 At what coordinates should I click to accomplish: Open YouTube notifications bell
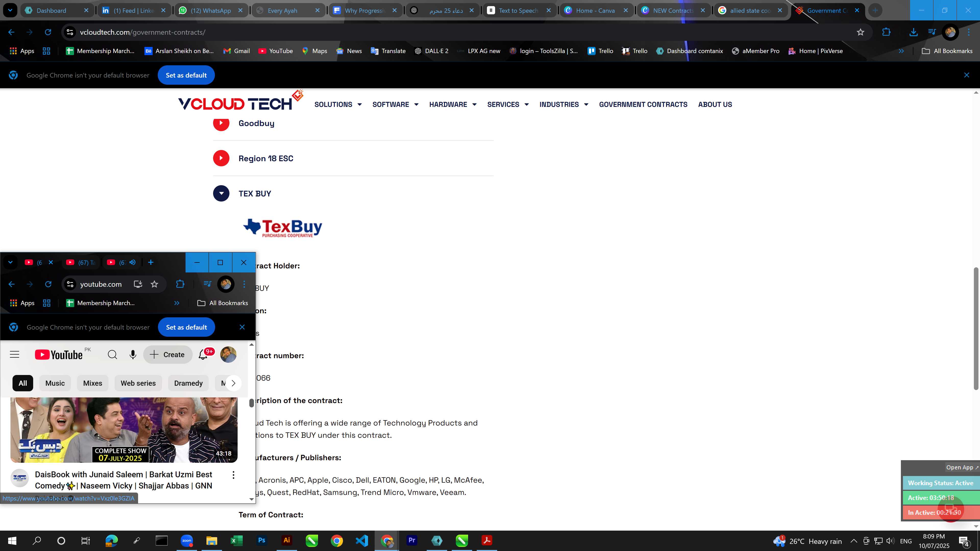pyautogui.click(x=203, y=355)
